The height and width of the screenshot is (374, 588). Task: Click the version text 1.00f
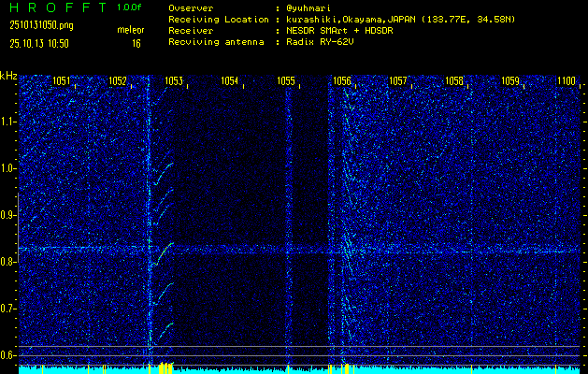pyautogui.click(x=129, y=7)
